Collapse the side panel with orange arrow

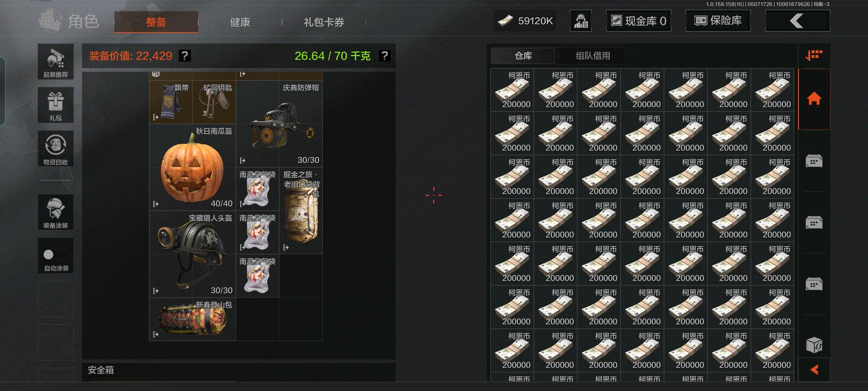(814, 370)
